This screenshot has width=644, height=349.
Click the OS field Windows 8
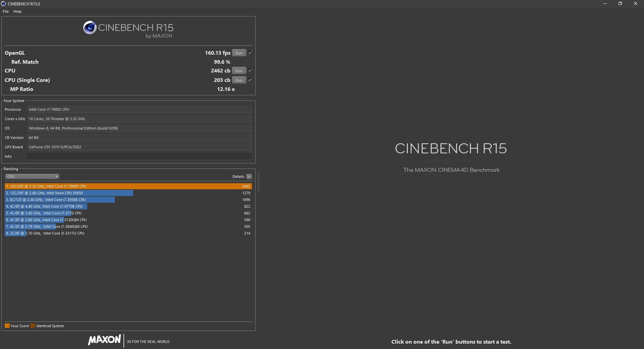click(139, 128)
